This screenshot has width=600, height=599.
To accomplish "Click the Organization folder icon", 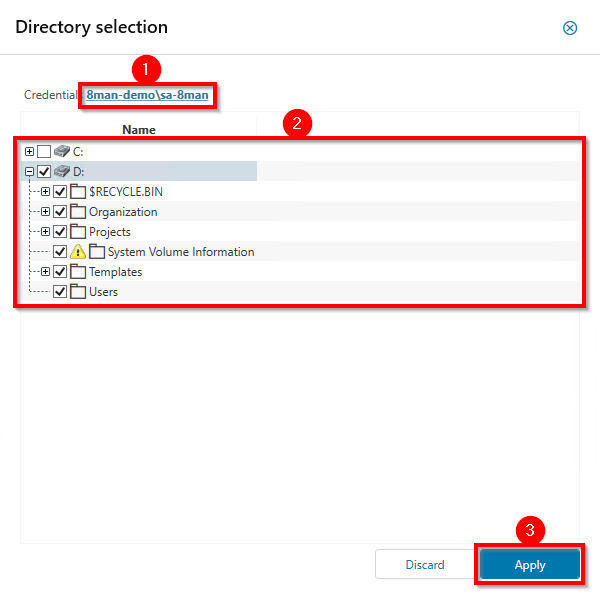I will pyautogui.click(x=78, y=212).
